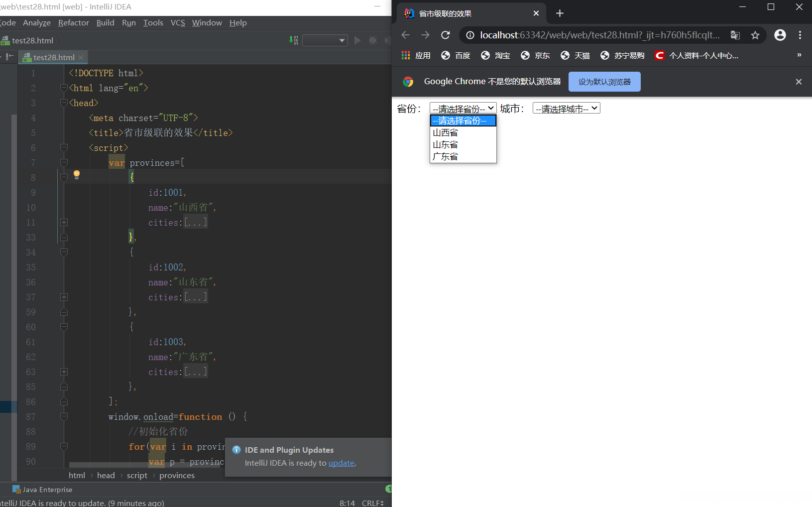This screenshot has height=507, width=812.
Task: Open the Help menu
Action: pos(238,22)
